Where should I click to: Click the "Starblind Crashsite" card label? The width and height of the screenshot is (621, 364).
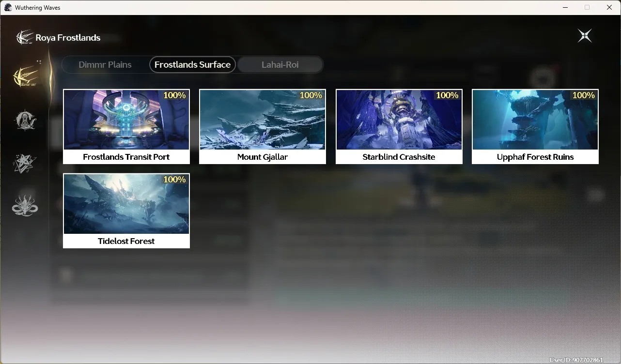[399, 157]
